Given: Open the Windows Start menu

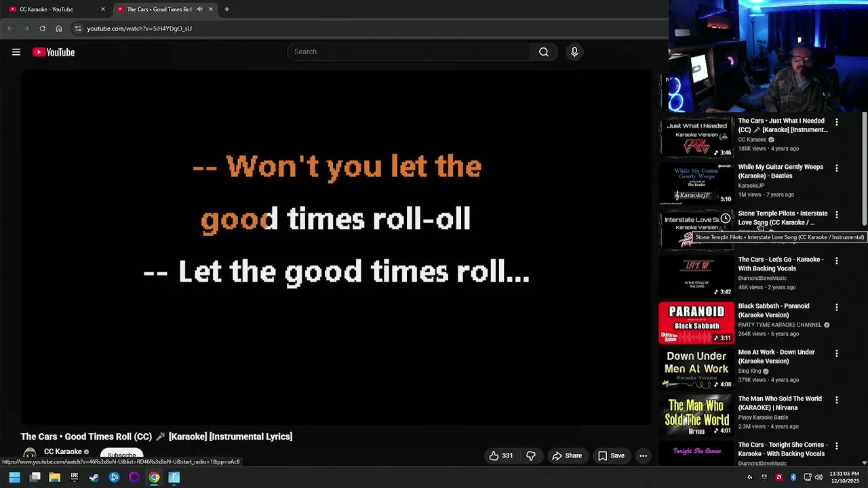Looking at the screenshot, I should click(14, 477).
